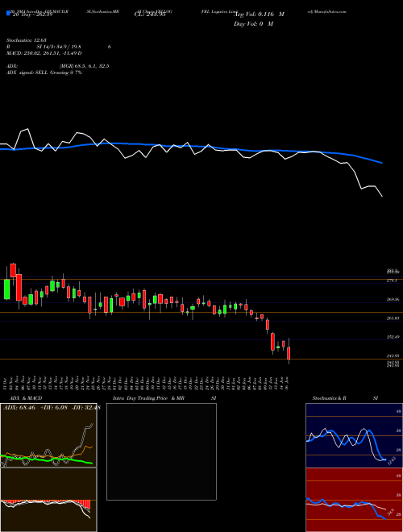Click the 269.36 price level label

[393, 300]
